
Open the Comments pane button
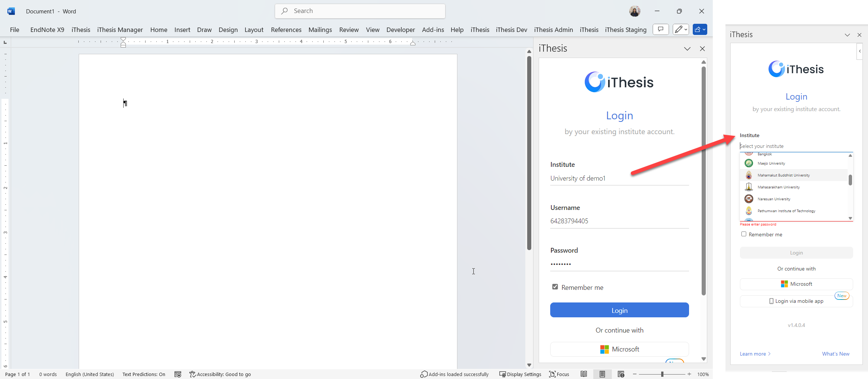click(661, 29)
